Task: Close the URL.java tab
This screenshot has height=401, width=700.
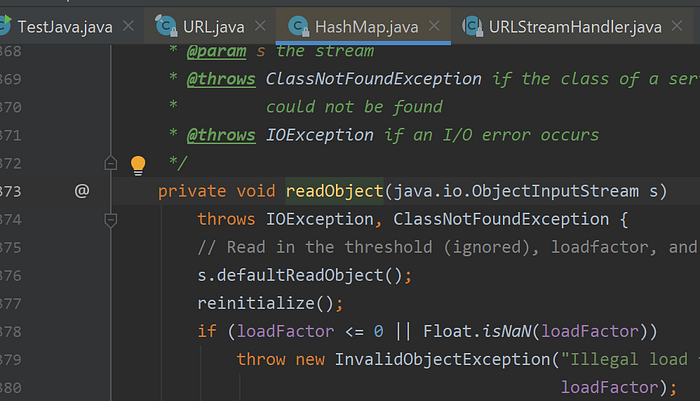Action: click(x=260, y=26)
